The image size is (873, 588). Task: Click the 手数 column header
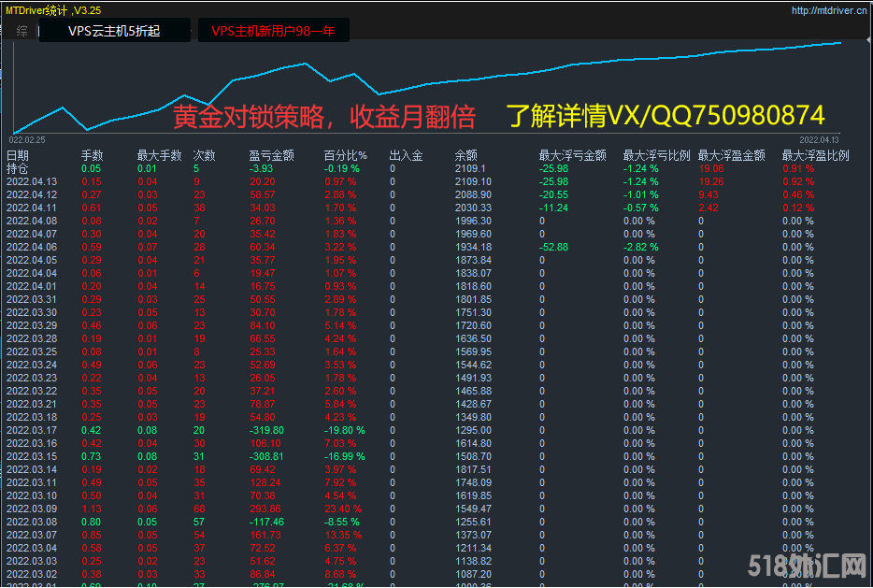click(x=92, y=155)
